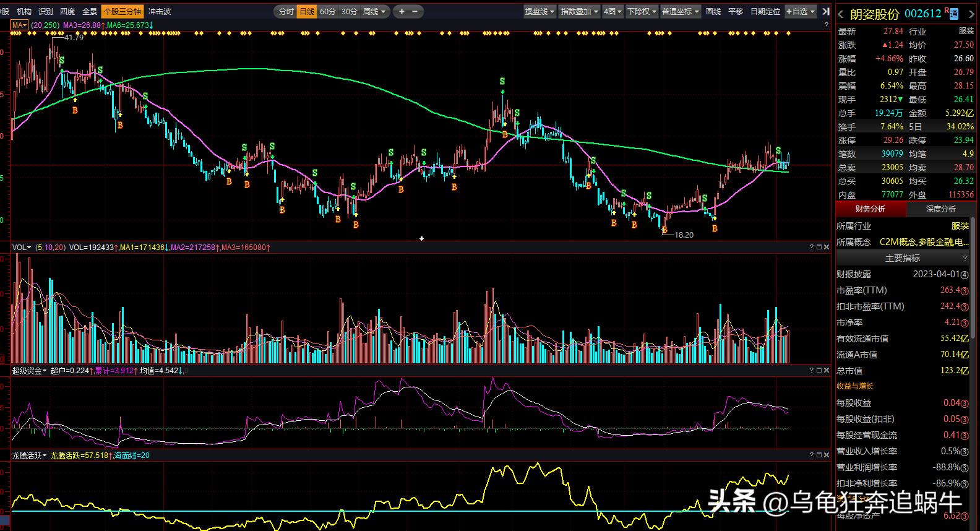
Task: Open the 财务分析 tab
Action: coord(870,209)
